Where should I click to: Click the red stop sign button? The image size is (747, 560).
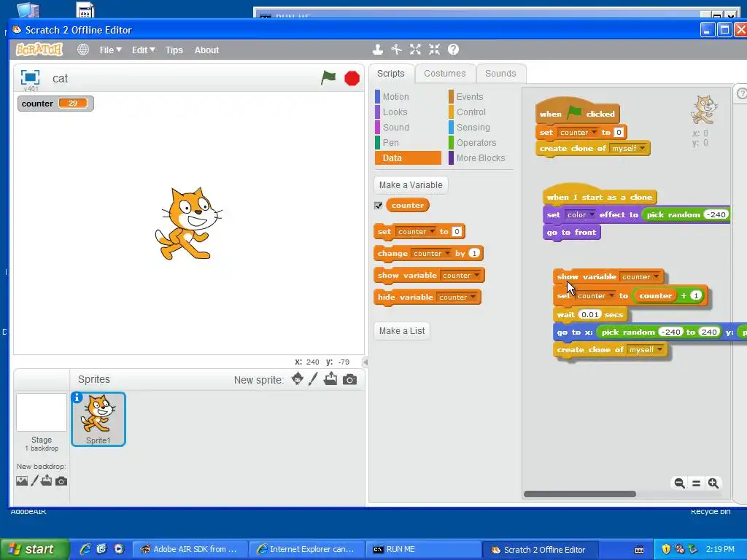point(352,78)
